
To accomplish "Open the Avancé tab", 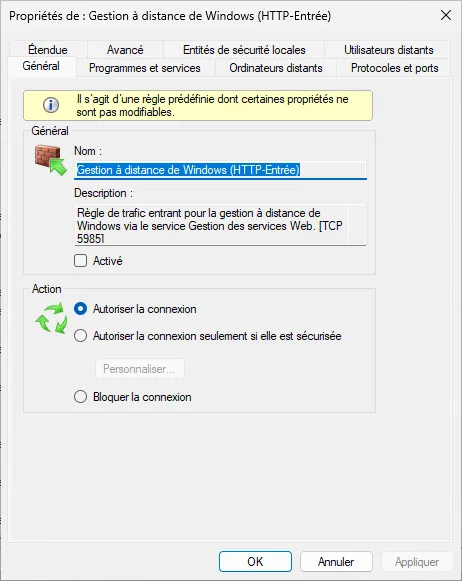I will coord(125,50).
